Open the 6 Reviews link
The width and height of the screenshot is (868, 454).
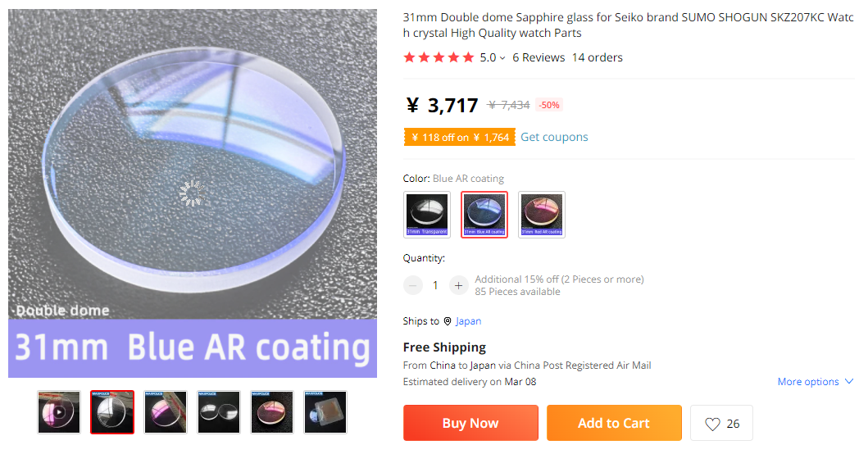point(539,57)
